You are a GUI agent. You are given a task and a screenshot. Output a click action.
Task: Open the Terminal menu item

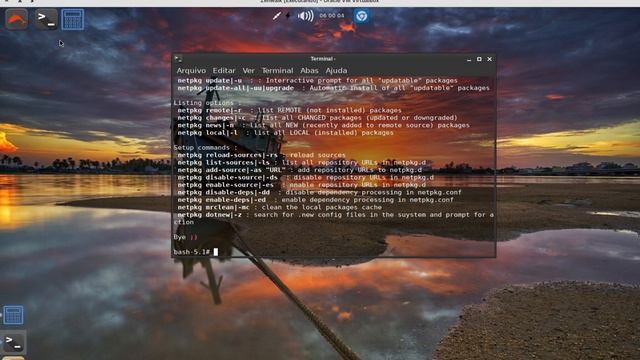click(x=277, y=71)
